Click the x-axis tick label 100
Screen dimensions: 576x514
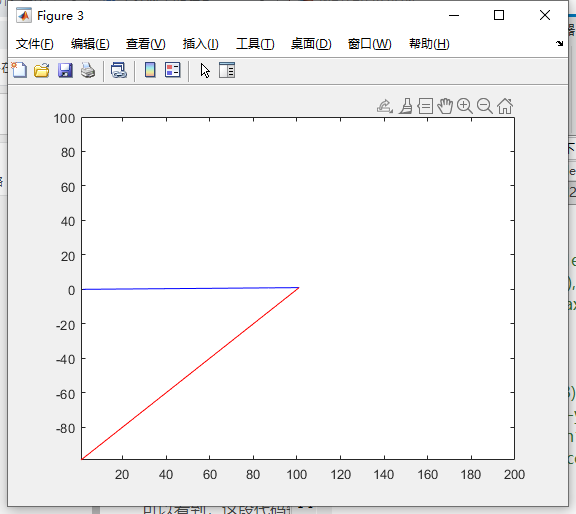[x=296, y=474]
